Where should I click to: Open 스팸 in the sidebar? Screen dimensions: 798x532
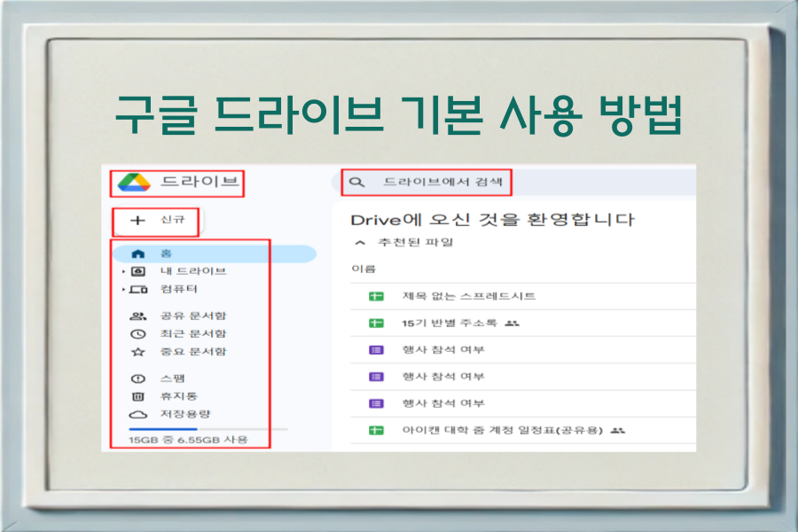tap(173, 379)
